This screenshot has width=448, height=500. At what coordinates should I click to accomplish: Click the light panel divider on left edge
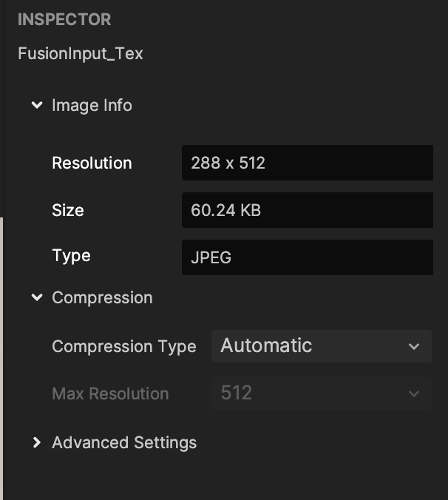point(1,359)
